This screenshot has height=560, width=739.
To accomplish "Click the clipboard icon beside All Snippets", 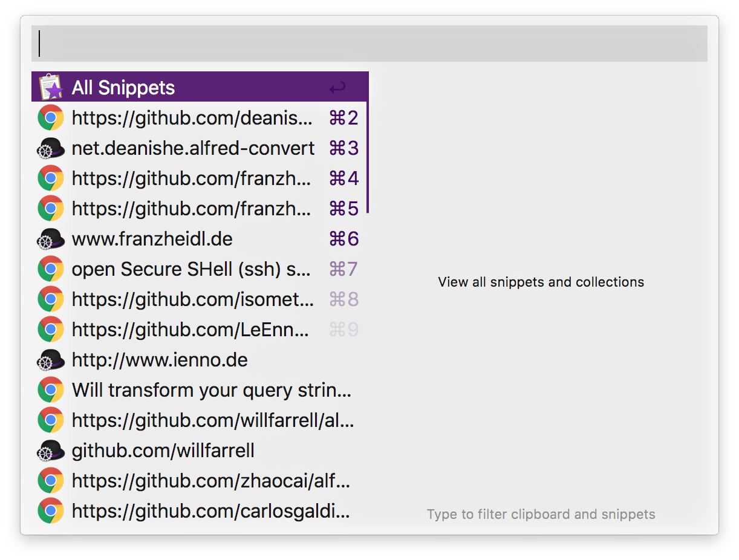I will point(51,86).
